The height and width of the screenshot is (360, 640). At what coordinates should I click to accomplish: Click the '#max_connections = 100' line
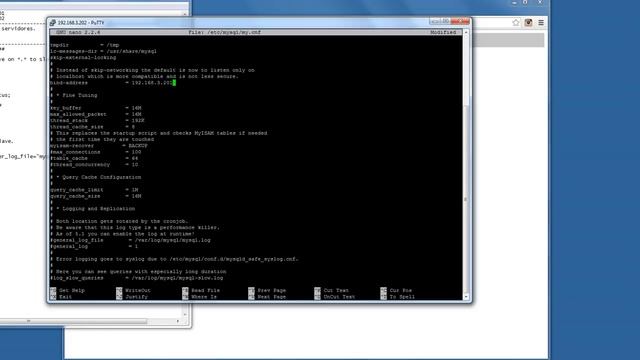(96, 152)
